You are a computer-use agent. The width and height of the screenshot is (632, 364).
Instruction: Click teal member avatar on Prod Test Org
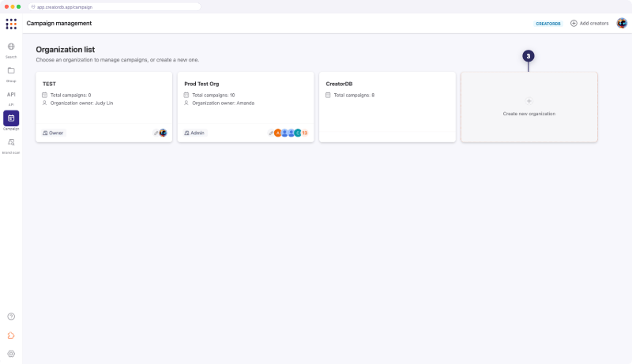(x=298, y=133)
